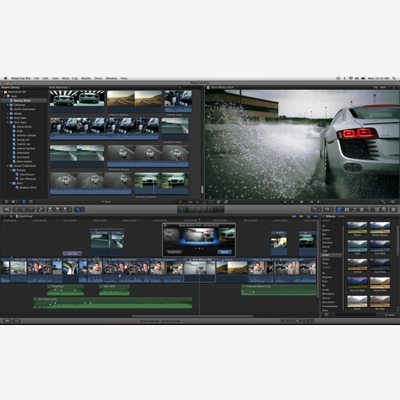This screenshot has height=400, width=400.
Task: Collapse the Macintosh HD disclosure triangle
Action: pyautogui.click(x=2, y=92)
